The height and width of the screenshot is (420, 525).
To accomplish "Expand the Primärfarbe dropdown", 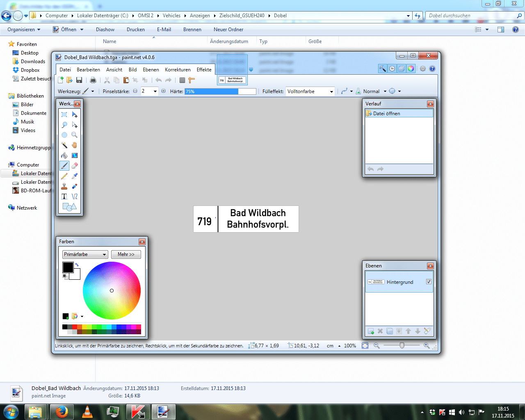I will pos(85,254).
